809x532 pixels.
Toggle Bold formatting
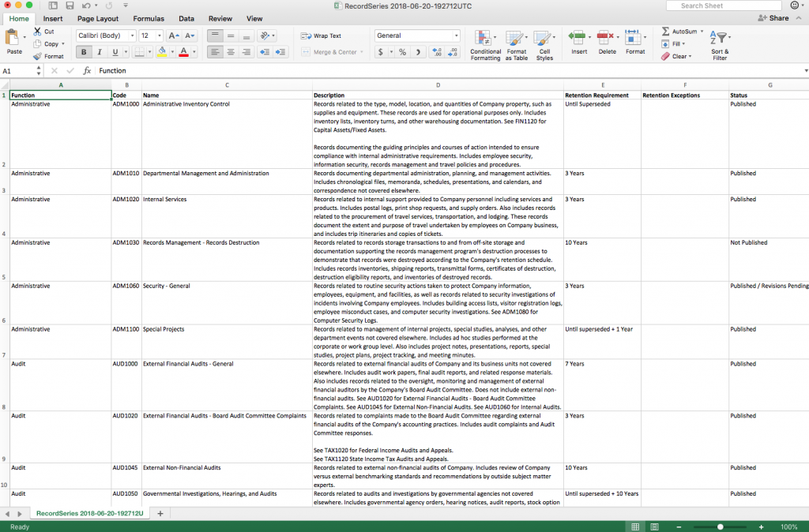[84, 52]
